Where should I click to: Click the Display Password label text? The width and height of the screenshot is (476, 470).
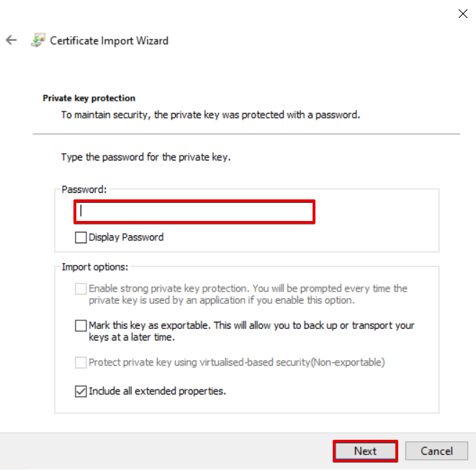[x=126, y=237]
